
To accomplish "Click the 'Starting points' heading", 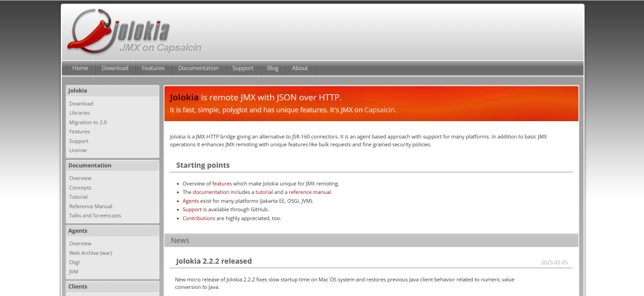I will (x=203, y=165).
